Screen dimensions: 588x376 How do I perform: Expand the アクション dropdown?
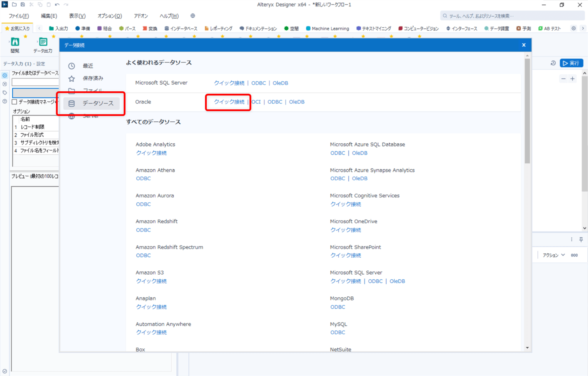pos(554,255)
